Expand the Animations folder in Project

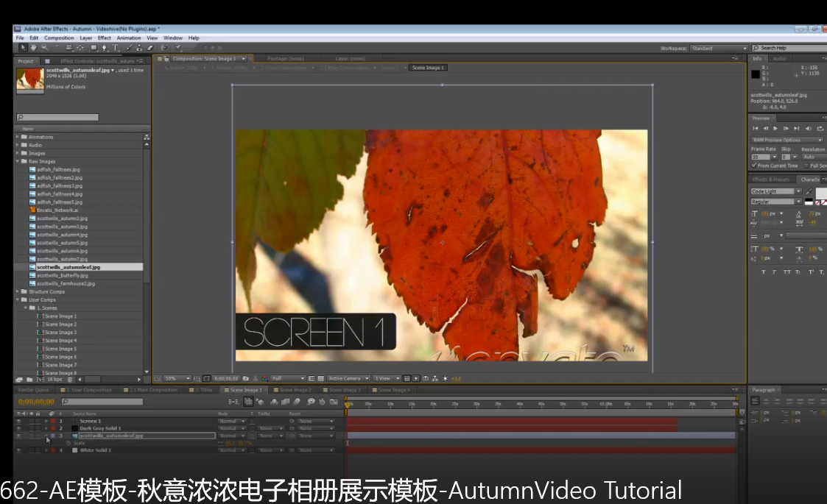pos(18,137)
